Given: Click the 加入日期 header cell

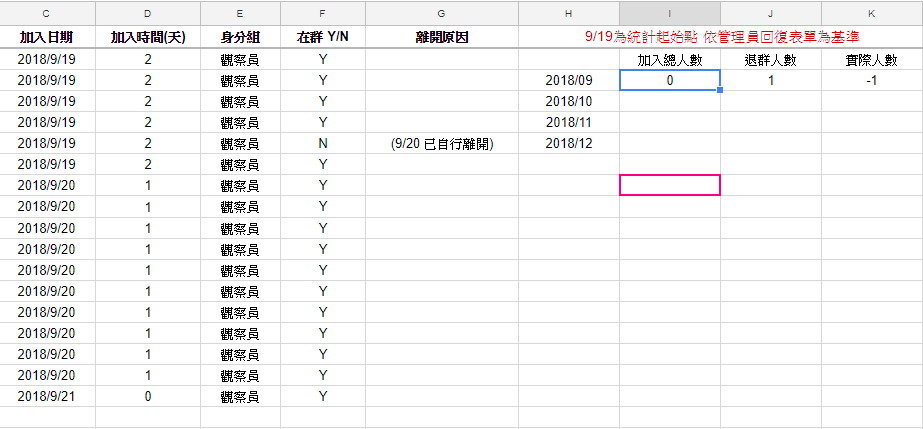Looking at the screenshot, I should click(x=47, y=38).
